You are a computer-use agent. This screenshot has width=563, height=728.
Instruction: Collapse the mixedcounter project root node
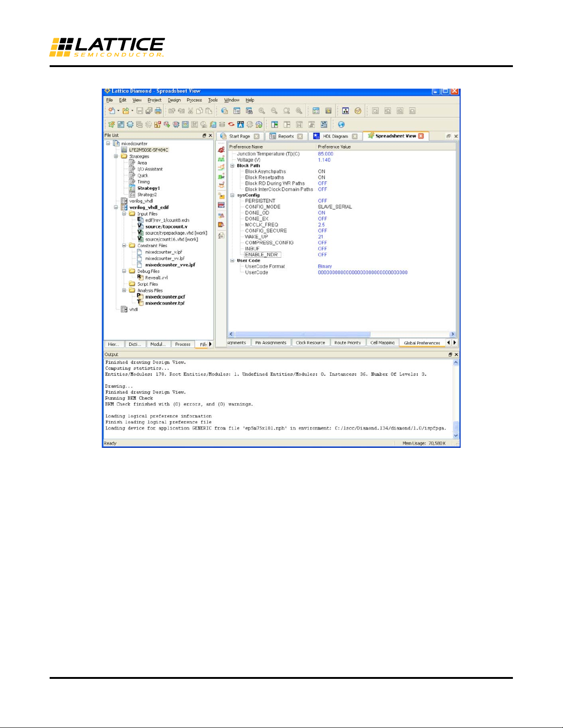coord(108,143)
